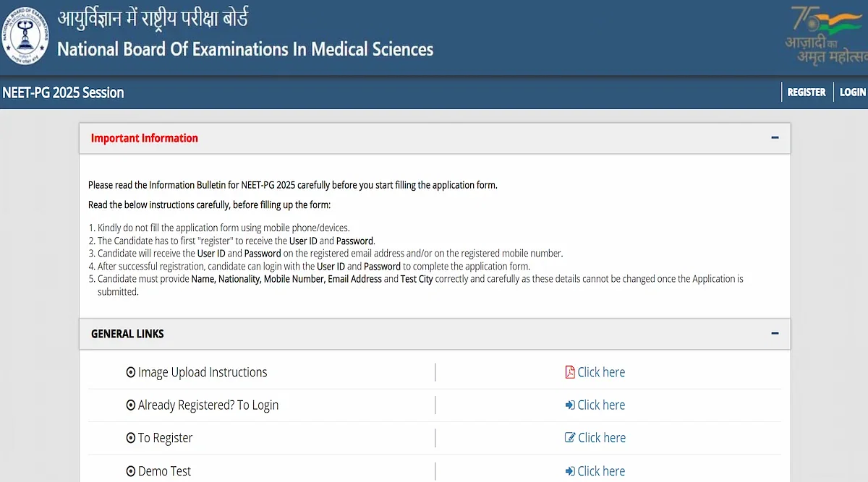Screen dimensions: 868x482
Task: Click the Hindi board name heading
Action: click(x=152, y=17)
